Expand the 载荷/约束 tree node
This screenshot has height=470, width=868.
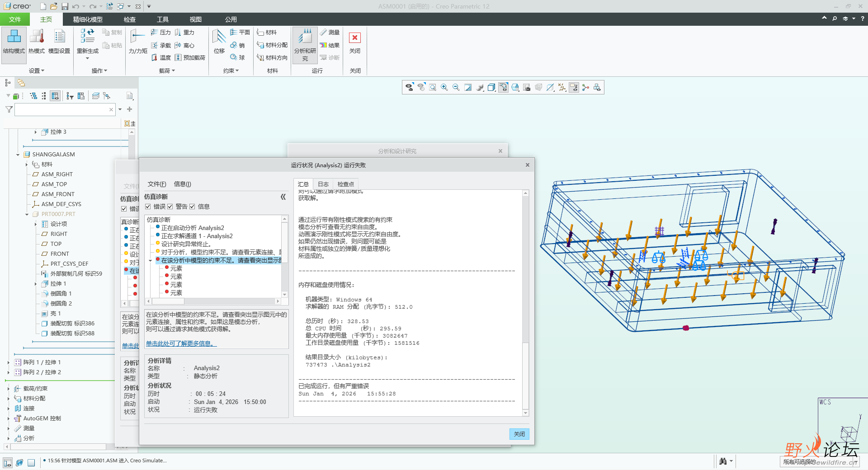click(8, 389)
